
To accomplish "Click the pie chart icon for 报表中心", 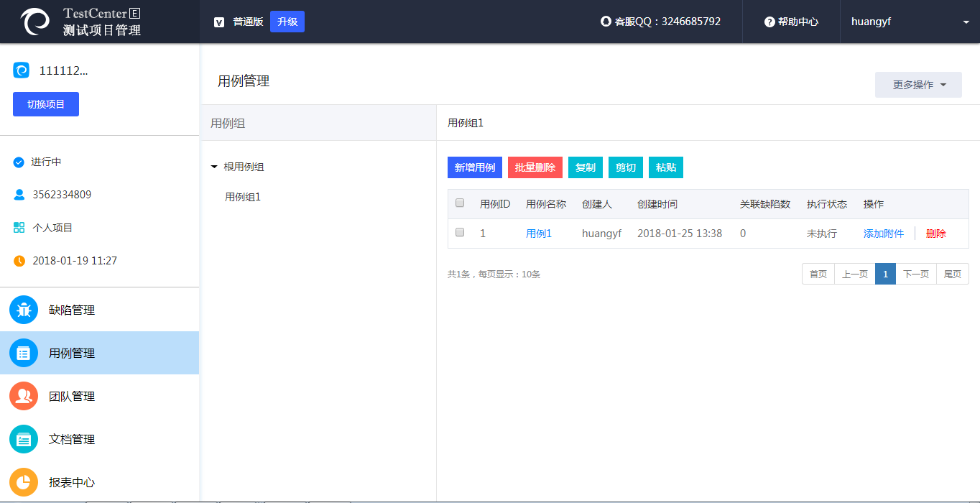I will pos(24,482).
